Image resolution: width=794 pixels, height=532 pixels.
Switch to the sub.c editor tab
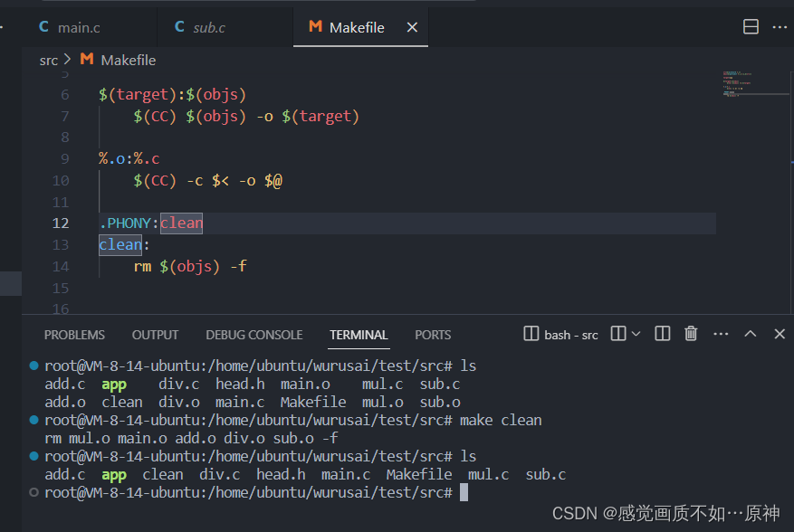click(209, 26)
